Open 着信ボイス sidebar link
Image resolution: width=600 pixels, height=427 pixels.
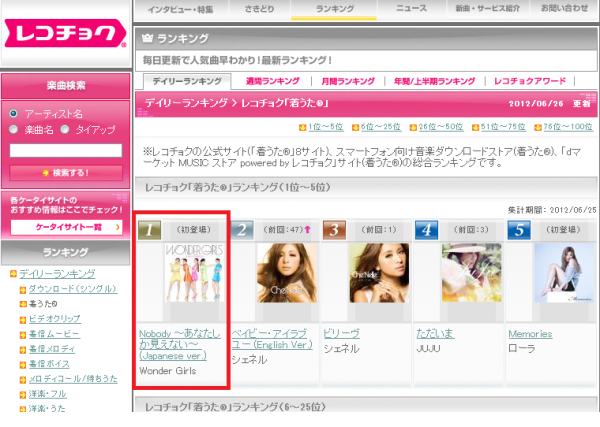click(49, 364)
